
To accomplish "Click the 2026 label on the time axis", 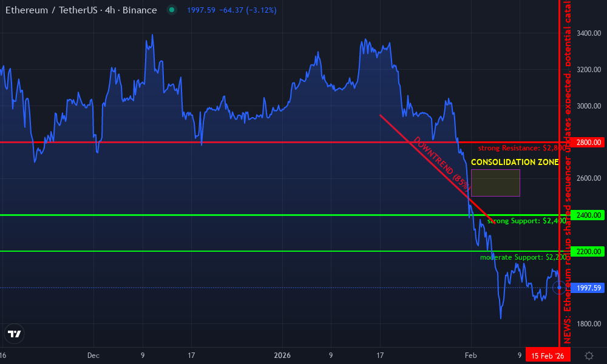I will (283, 356).
